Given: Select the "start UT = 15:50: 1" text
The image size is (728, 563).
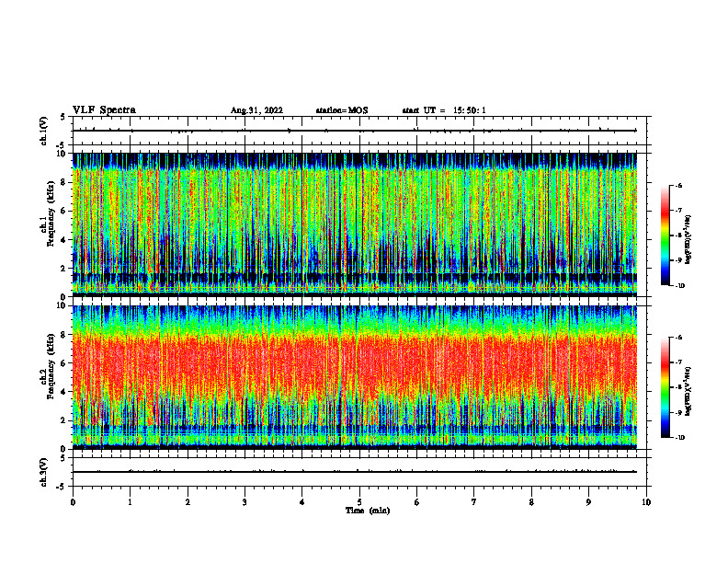Looking at the screenshot, I should click(x=444, y=110).
